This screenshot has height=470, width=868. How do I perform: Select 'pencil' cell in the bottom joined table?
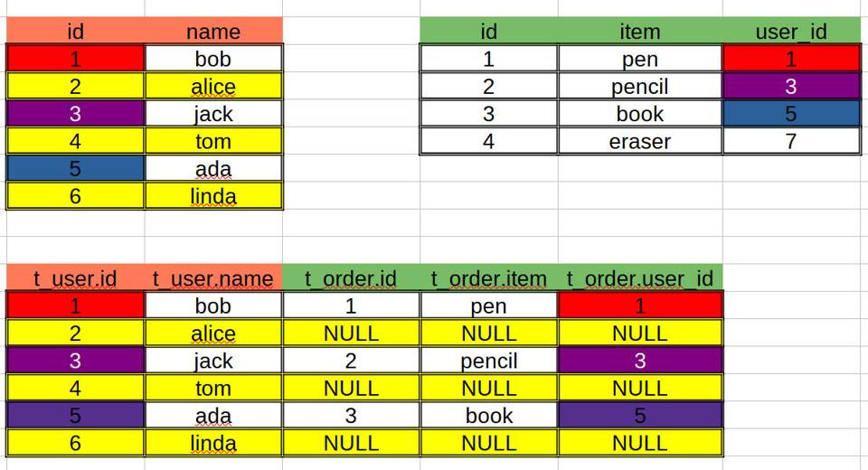click(489, 361)
